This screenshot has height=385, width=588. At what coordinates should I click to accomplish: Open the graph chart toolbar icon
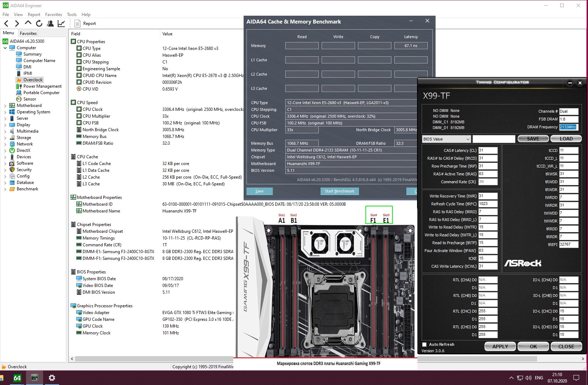61,24
